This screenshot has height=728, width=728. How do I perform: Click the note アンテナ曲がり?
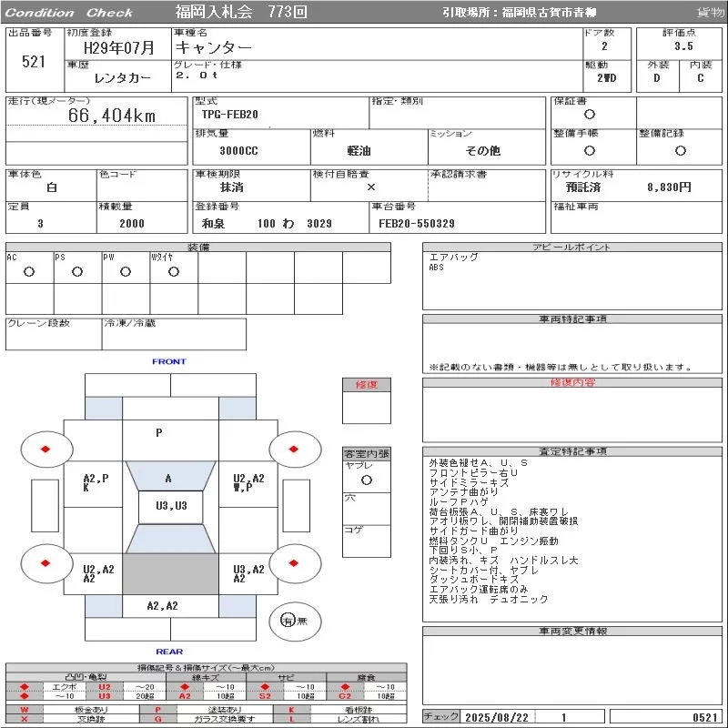coord(463,491)
